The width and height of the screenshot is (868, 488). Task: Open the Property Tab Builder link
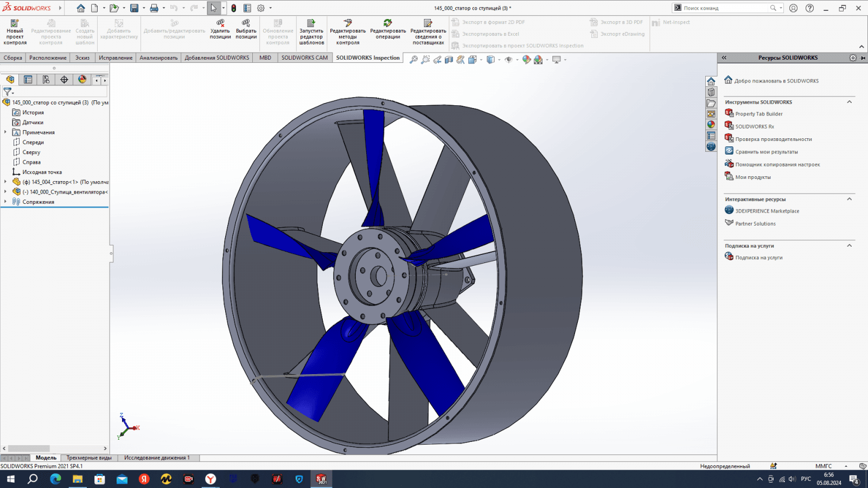[758, 114]
